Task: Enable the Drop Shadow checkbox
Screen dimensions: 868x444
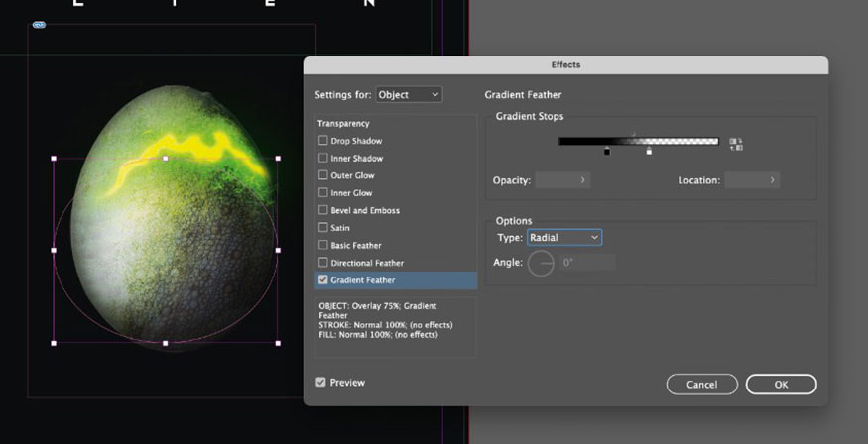Action: pyautogui.click(x=323, y=141)
